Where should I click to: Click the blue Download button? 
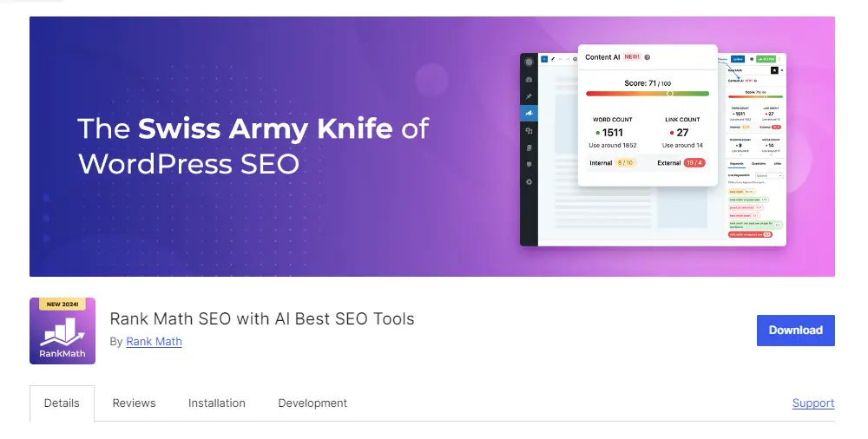[795, 331]
